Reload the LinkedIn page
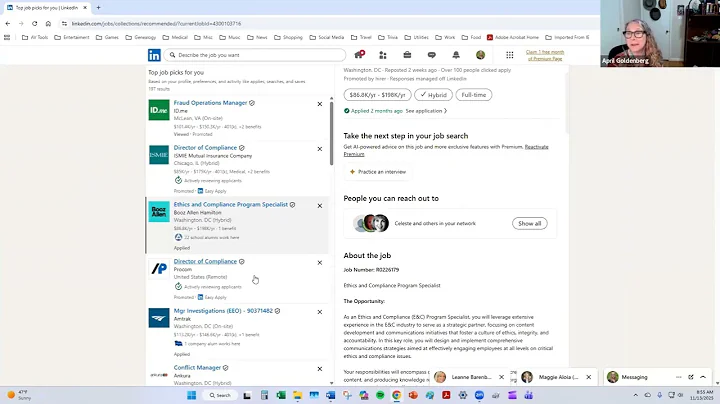Screen dimensions: 720x404 point(34,23)
